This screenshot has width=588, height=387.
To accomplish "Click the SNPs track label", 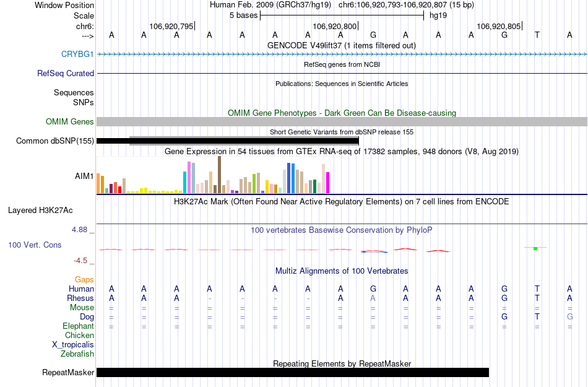I will click(84, 102).
